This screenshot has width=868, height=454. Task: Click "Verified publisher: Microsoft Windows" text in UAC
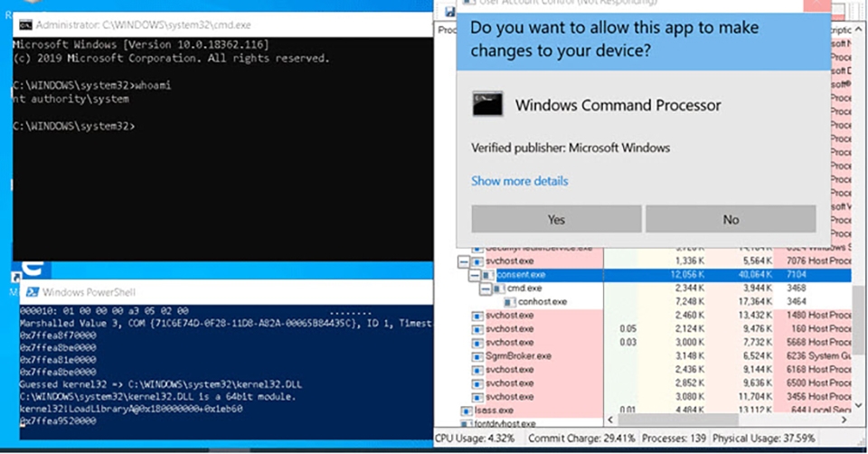pos(571,147)
